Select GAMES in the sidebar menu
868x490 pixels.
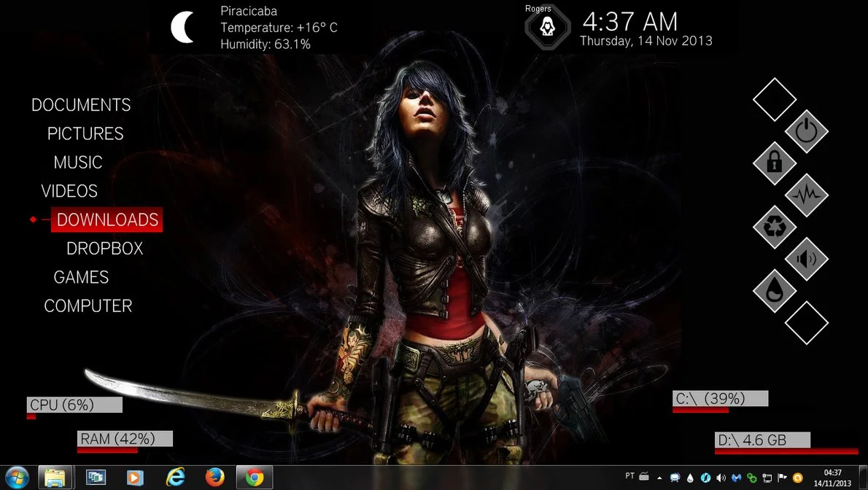(81, 277)
